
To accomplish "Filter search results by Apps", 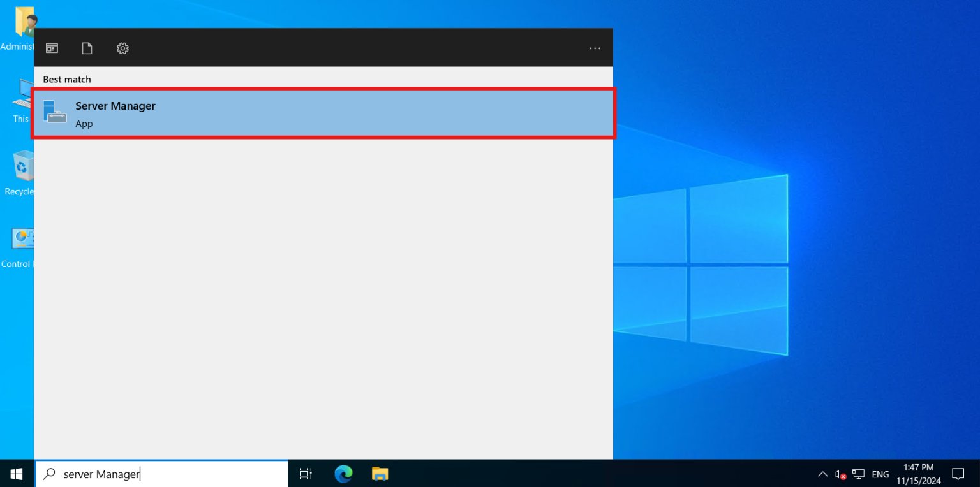I will 52,48.
